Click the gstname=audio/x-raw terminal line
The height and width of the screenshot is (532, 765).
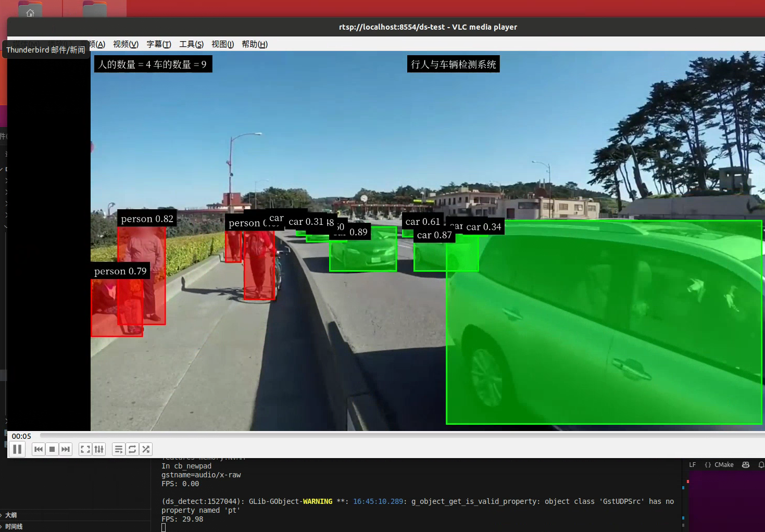pyautogui.click(x=201, y=475)
